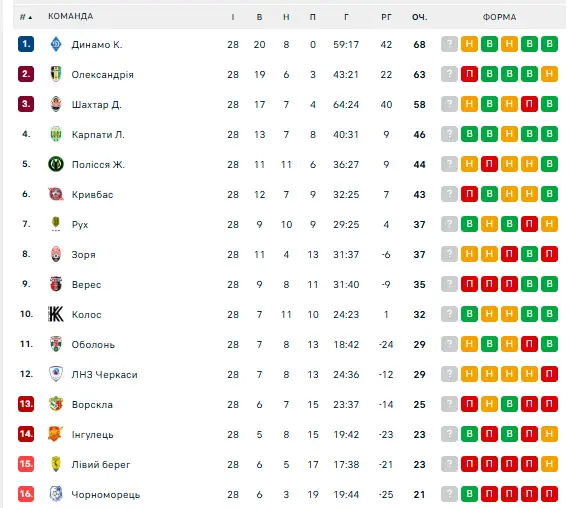This screenshot has width=576, height=508.
Task: Click the Інгулець team emblem
Action: click(55, 435)
